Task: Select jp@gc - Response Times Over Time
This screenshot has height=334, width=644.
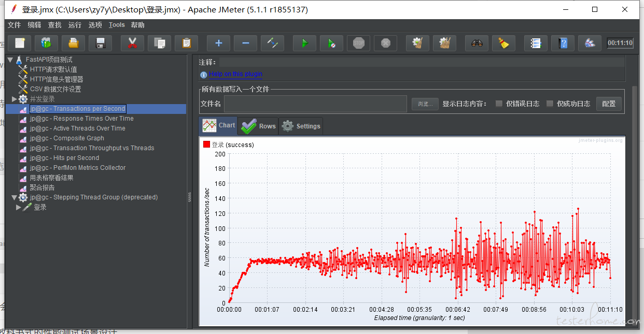Action: 82,119
